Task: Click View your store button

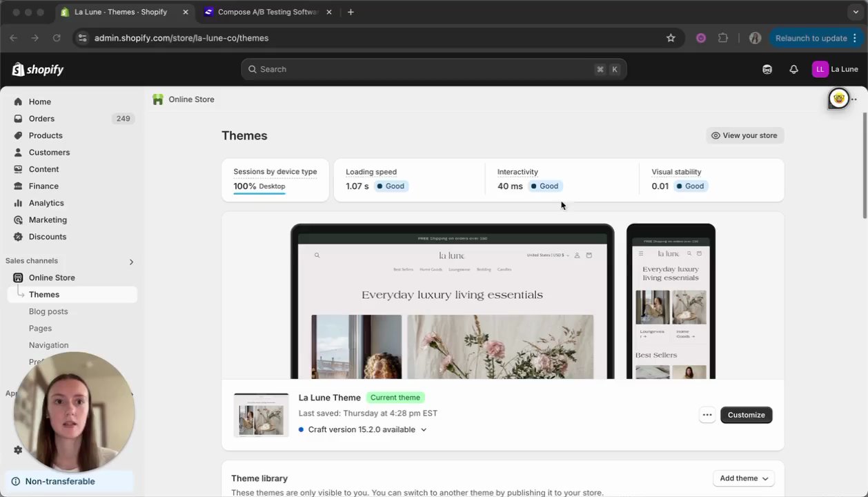Action: (744, 135)
